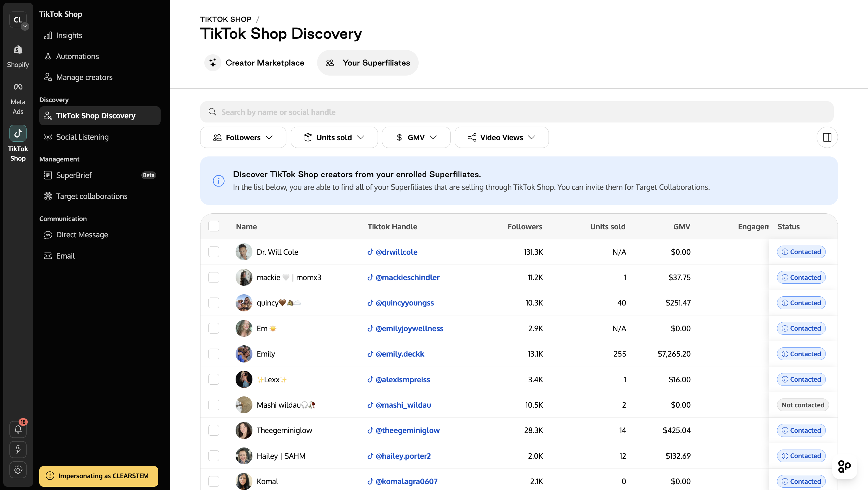
Task: Open the GMV filter dropdown
Action: tap(416, 137)
